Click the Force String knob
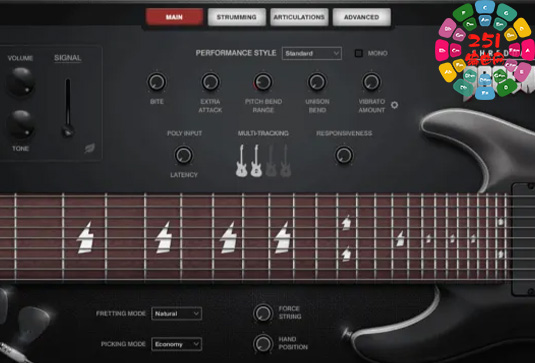This screenshot has height=363, width=535. coord(263,313)
